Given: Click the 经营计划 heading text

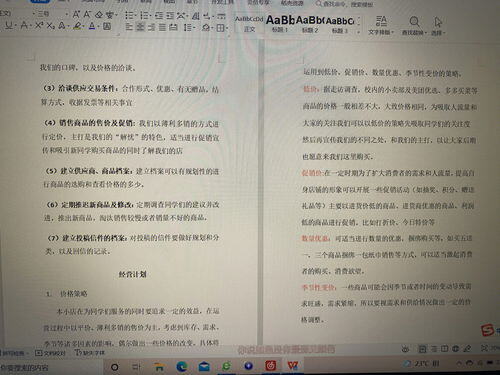Looking at the screenshot, I should 132,274.
